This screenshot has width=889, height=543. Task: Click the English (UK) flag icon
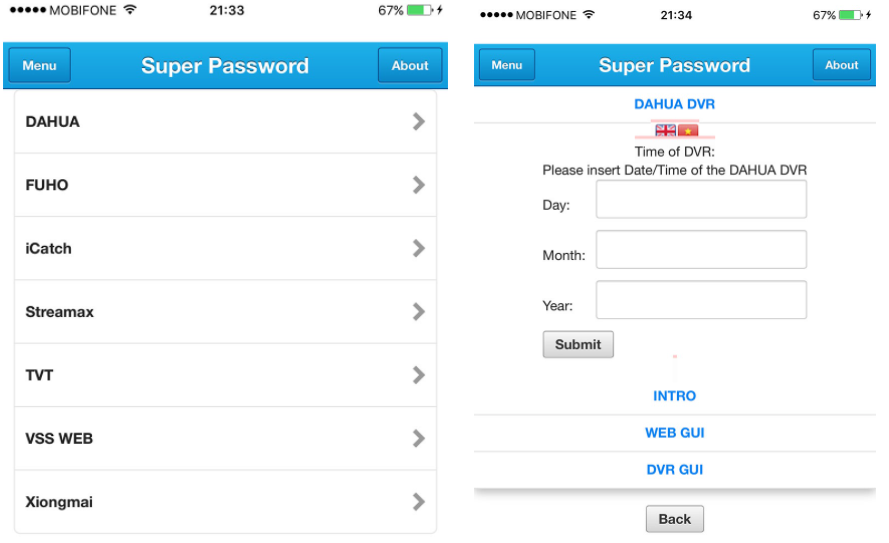665,130
